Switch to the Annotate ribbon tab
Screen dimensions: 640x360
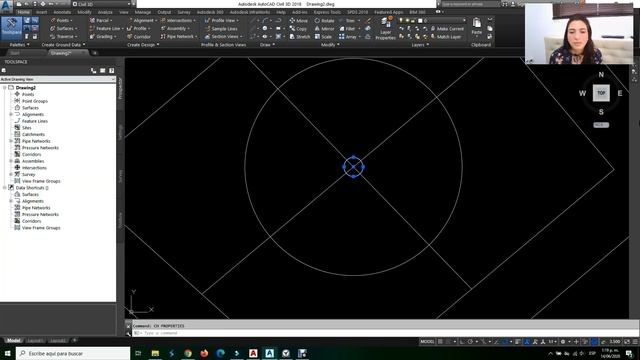click(62, 12)
